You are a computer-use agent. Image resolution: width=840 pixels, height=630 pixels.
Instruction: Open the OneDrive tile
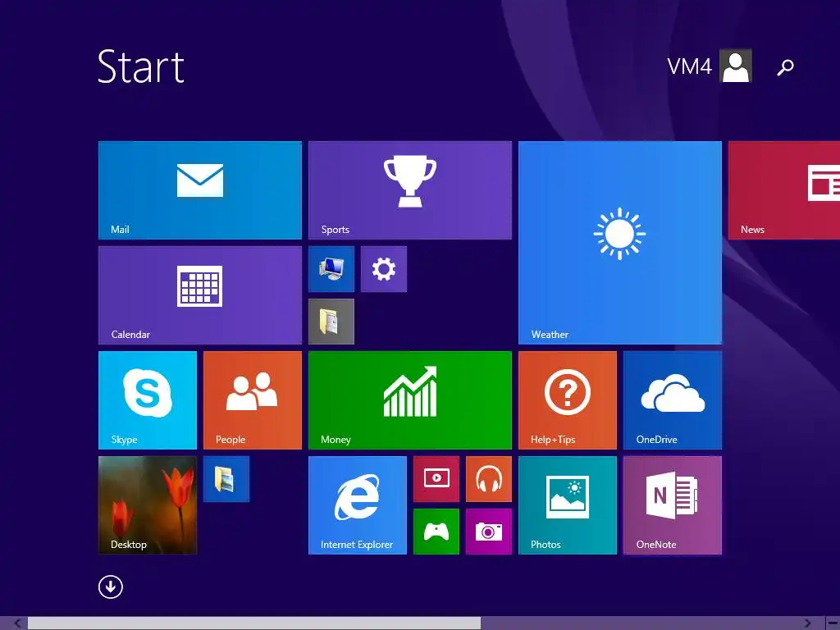click(673, 400)
